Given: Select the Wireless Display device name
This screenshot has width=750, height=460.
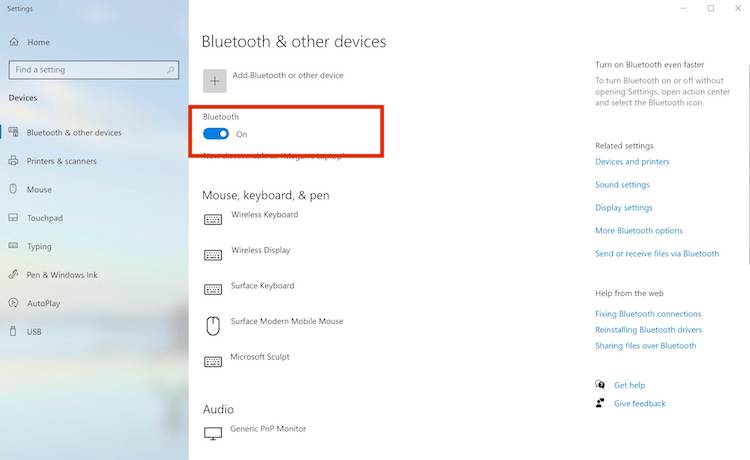Looking at the screenshot, I should point(261,250).
